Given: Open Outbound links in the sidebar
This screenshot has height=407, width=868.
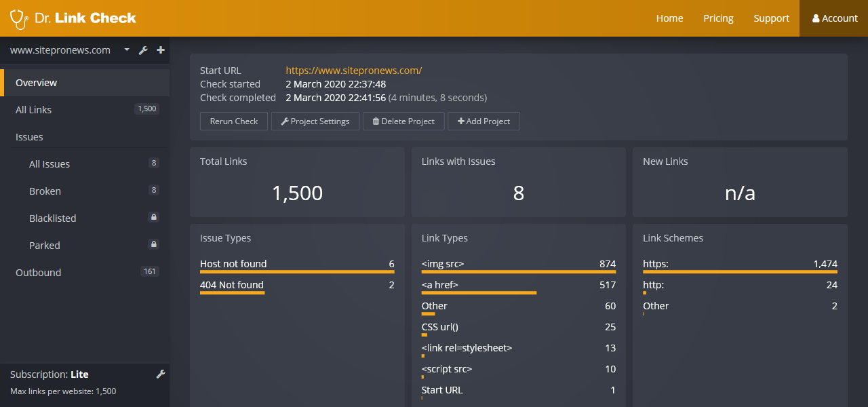Looking at the screenshot, I should pyautogui.click(x=85, y=273).
